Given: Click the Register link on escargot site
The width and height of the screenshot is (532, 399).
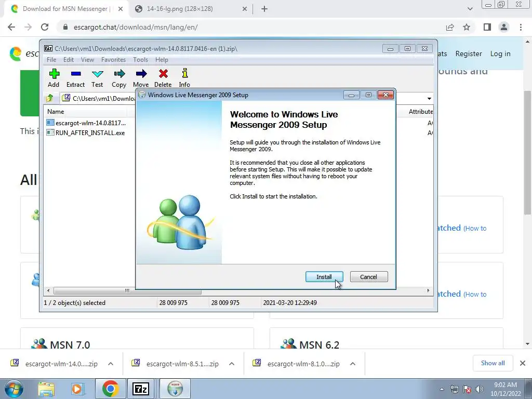Looking at the screenshot, I should pos(469,54).
